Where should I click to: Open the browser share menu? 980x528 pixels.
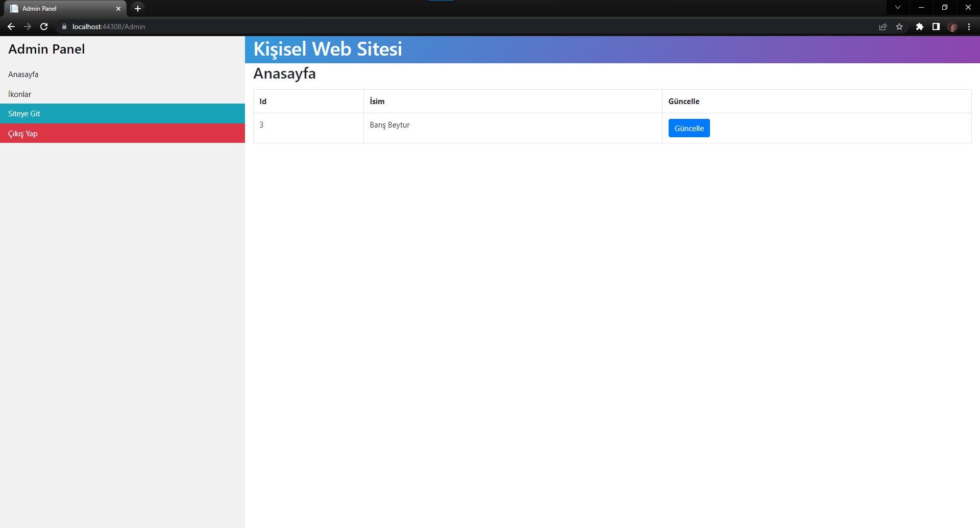pyautogui.click(x=883, y=27)
